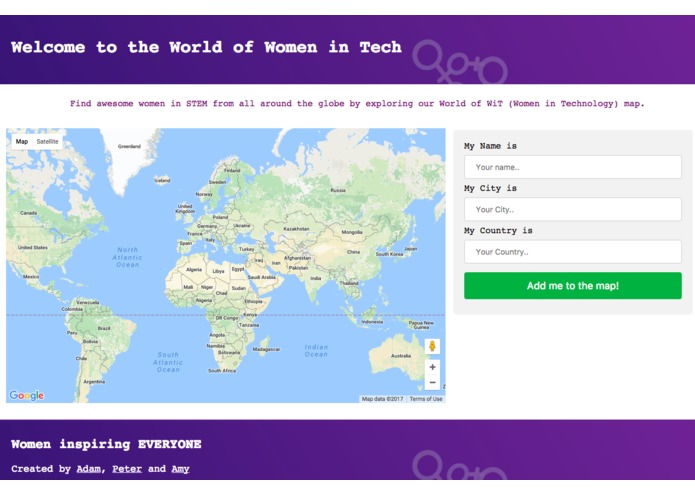Open Peter's creator link in footer
This screenshot has height=494, width=695.
(127, 469)
